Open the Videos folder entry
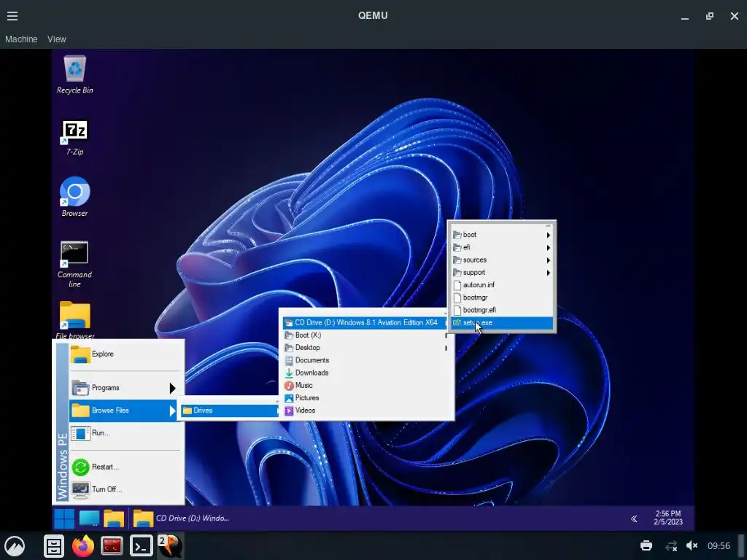Screen dimensions: 747x560 tap(365, 411)
